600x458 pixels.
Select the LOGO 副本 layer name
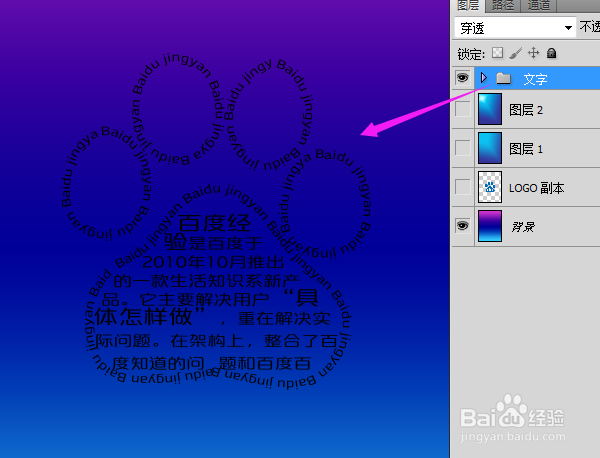tap(536, 188)
